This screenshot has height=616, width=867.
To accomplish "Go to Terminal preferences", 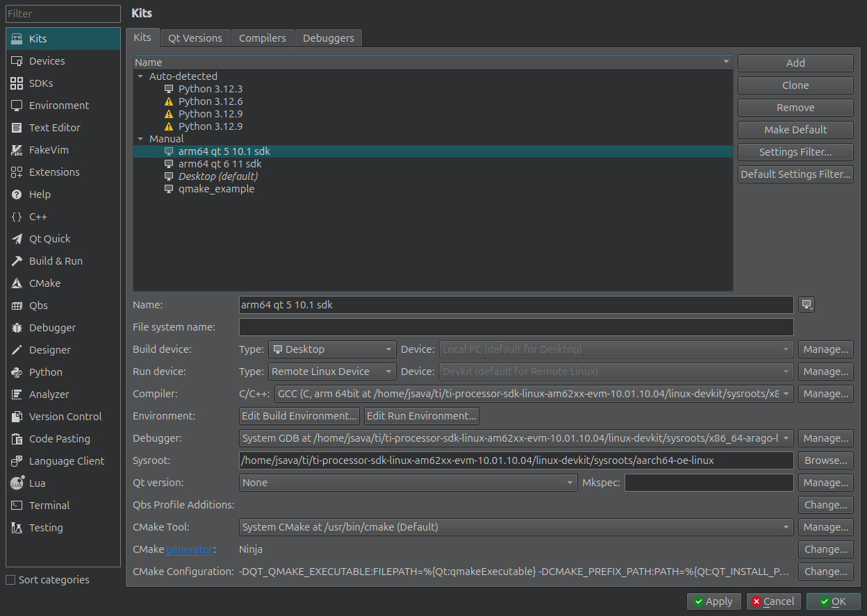I will pyautogui.click(x=63, y=506).
